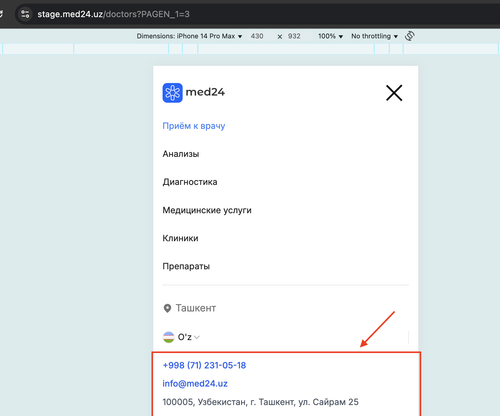The image size is (500, 416).
Task: Open the Клиники page
Action: click(180, 238)
